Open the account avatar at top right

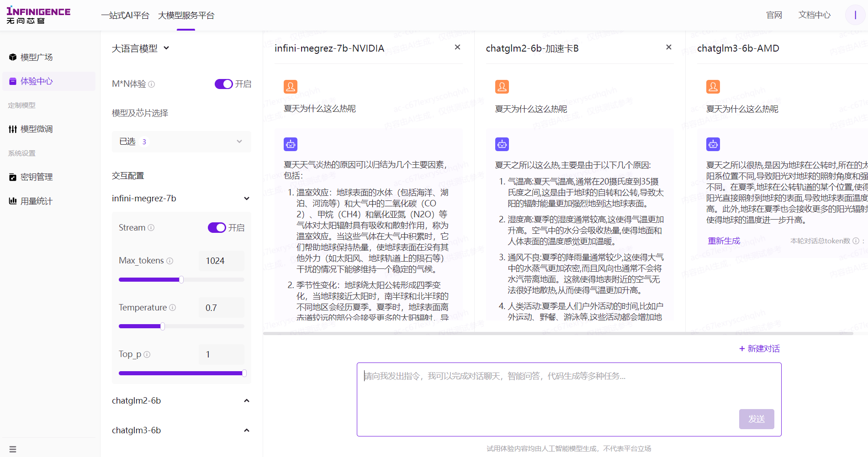pyautogui.click(x=855, y=15)
